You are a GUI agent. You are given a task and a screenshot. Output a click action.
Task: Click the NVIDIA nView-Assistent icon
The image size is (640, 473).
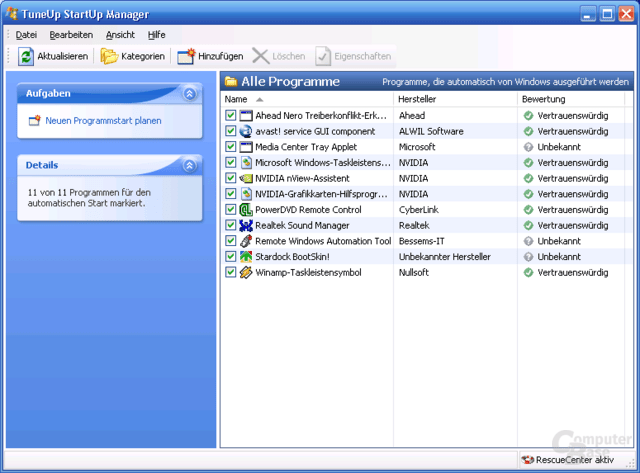(x=246, y=178)
